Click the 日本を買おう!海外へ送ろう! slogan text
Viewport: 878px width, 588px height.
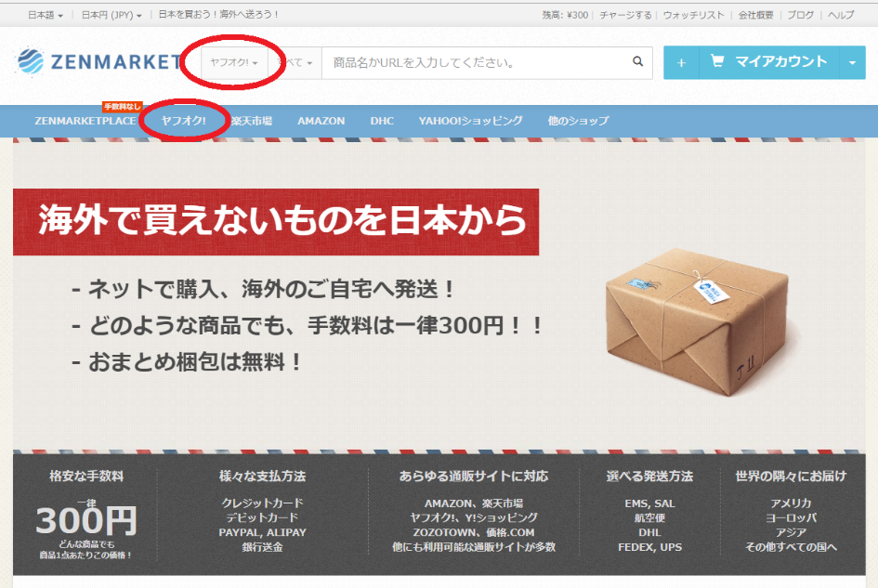218,15
